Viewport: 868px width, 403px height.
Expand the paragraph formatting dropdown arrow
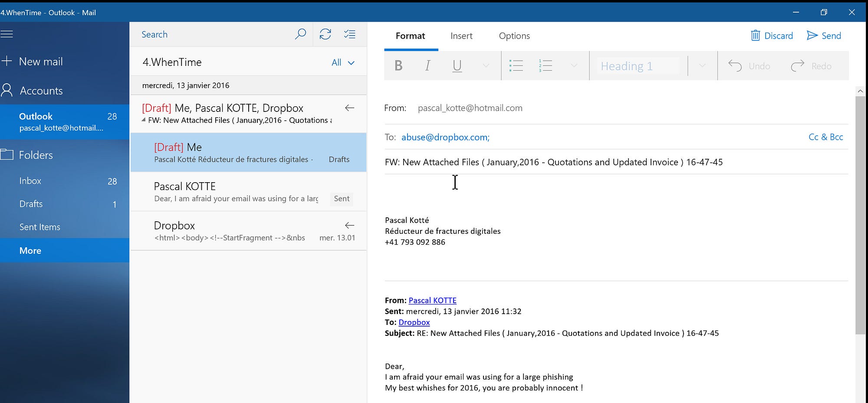coord(574,66)
